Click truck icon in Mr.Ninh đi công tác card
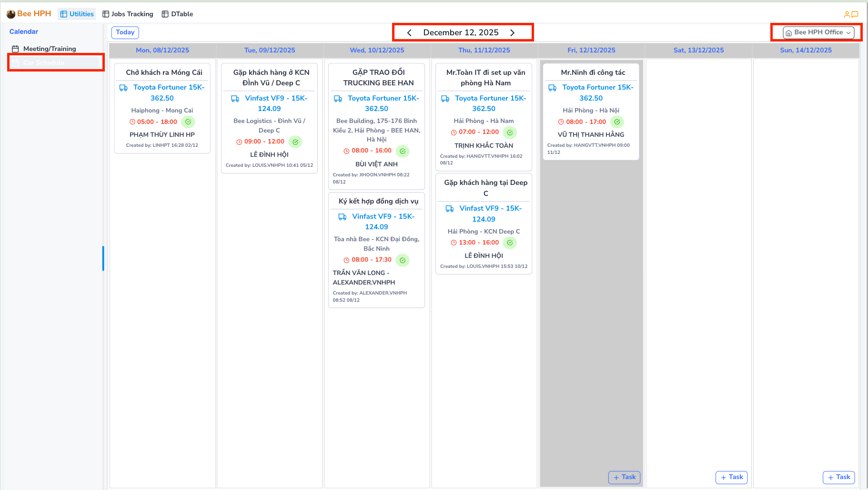This screenshot has height=490, width=868. [x=553, y=88]
